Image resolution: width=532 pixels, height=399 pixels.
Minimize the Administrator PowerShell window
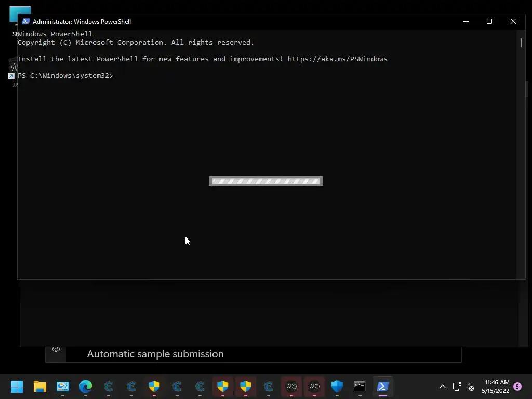coord(466,21)
